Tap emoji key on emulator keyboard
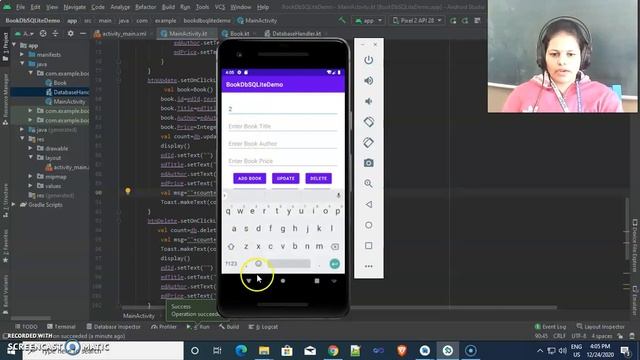Image resolution: width=640 pixels, height=360 pixels. click(258, 264)
